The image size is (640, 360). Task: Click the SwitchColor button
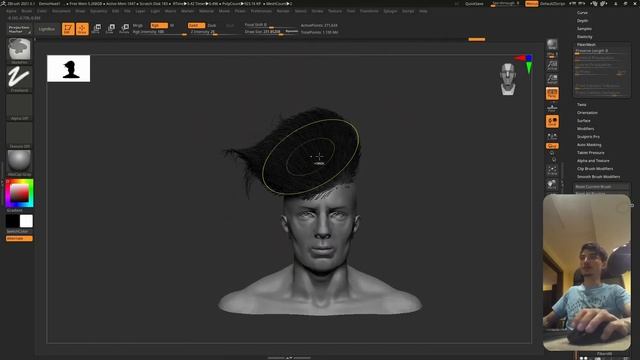click(x=19, y=231)
